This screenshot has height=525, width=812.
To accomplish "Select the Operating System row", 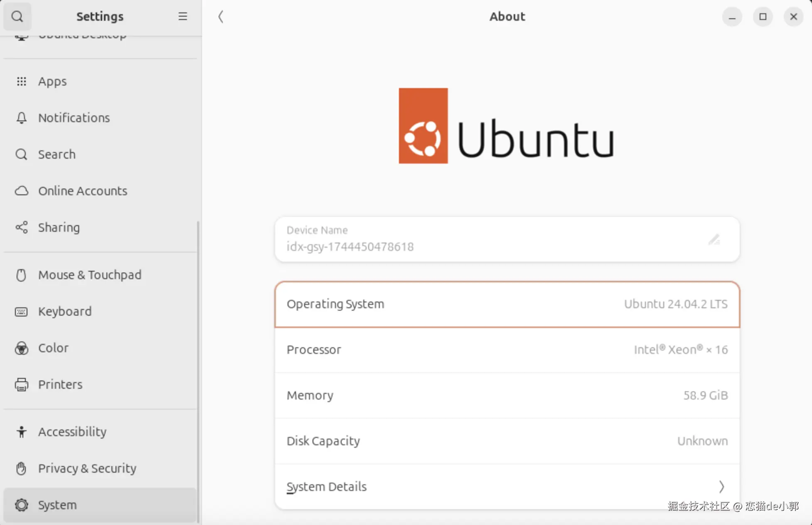I will tap(507, 304).
